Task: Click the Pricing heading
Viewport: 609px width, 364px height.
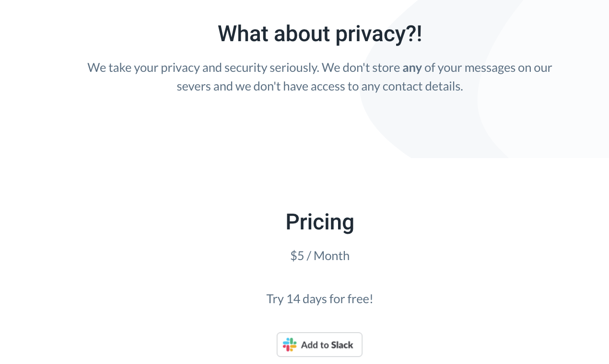Action: tap(320, 222)
